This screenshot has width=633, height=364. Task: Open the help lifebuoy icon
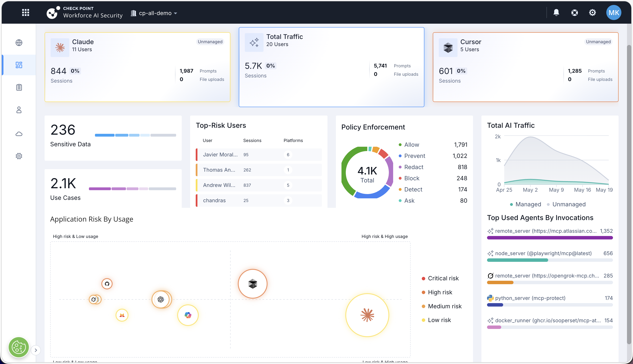point(575,12)
